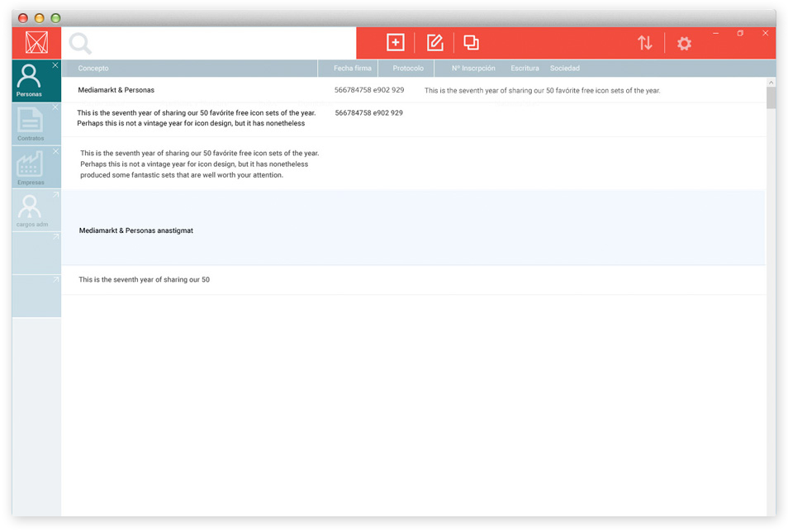This screenshot has width=788, height=532.
Task: Click the magnifying glass search icon
Action: [x=80, y=43]
